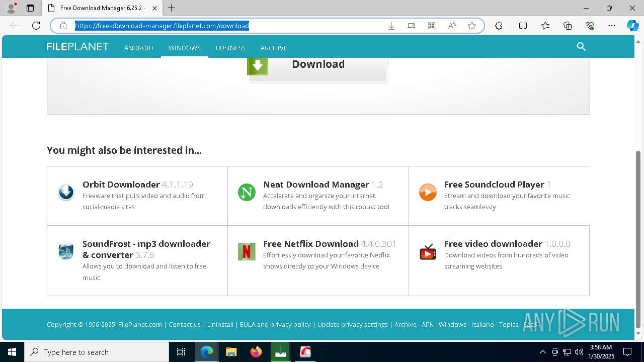The image size is (644, 362).
Task: Open SoundFrost mp3 downloader link
Action: (x=146, y=249)
